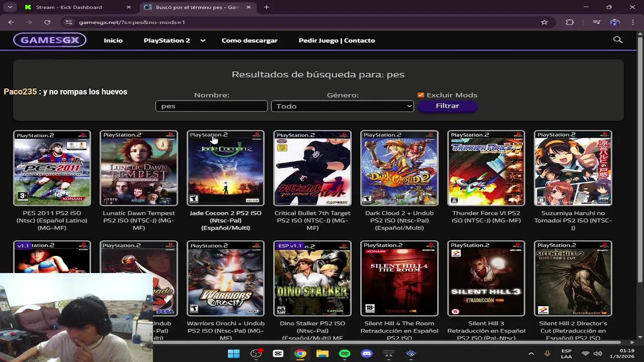This screenshot has width=644, height=362.
Task: Open CapCut from the taskbar
Action: (278, 354)
